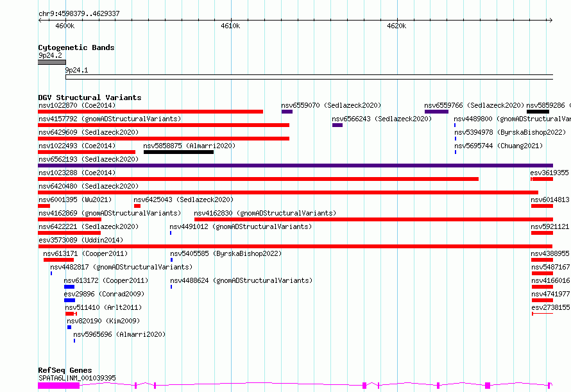Select the red bar below the nsv6429609 label
571x392 pixels.
(x=164, y=139)
